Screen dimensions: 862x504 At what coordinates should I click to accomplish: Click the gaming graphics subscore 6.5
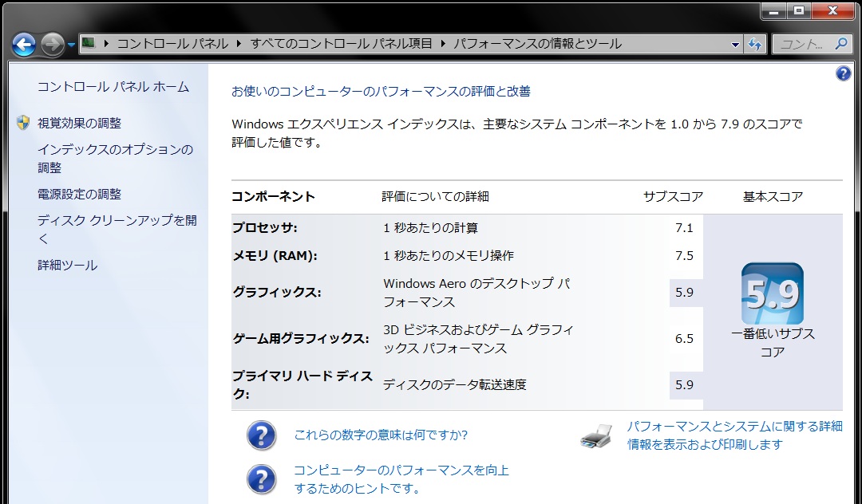684,339
